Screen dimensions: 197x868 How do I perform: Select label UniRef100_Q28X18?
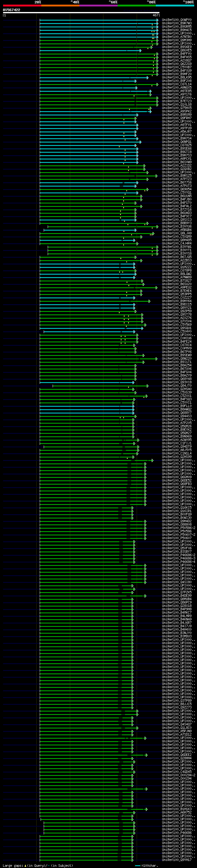177,606
